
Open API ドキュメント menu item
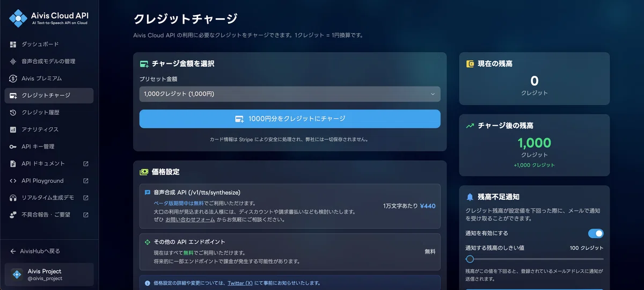point(49,164)
